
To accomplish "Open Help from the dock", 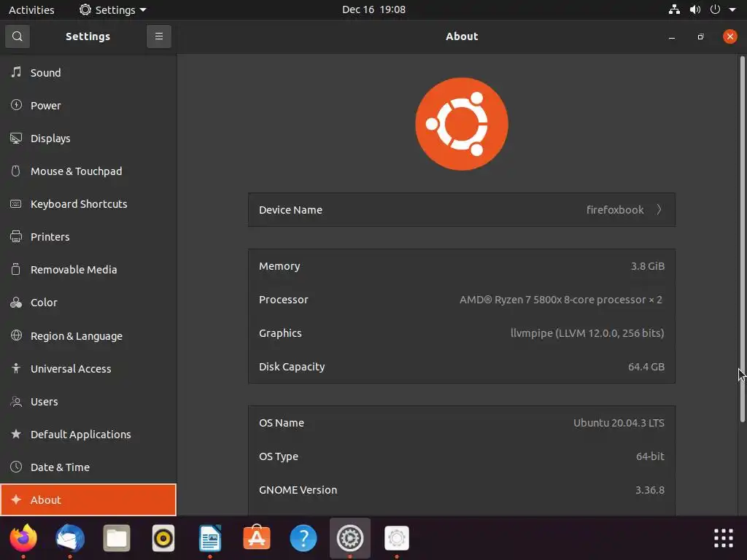I will tap(303, 538).
